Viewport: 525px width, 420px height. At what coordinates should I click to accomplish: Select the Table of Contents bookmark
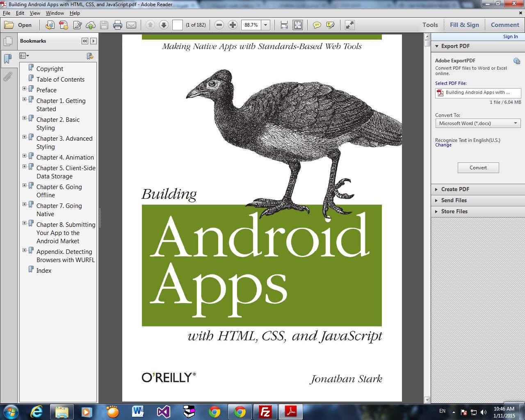[x=60, y=80]
